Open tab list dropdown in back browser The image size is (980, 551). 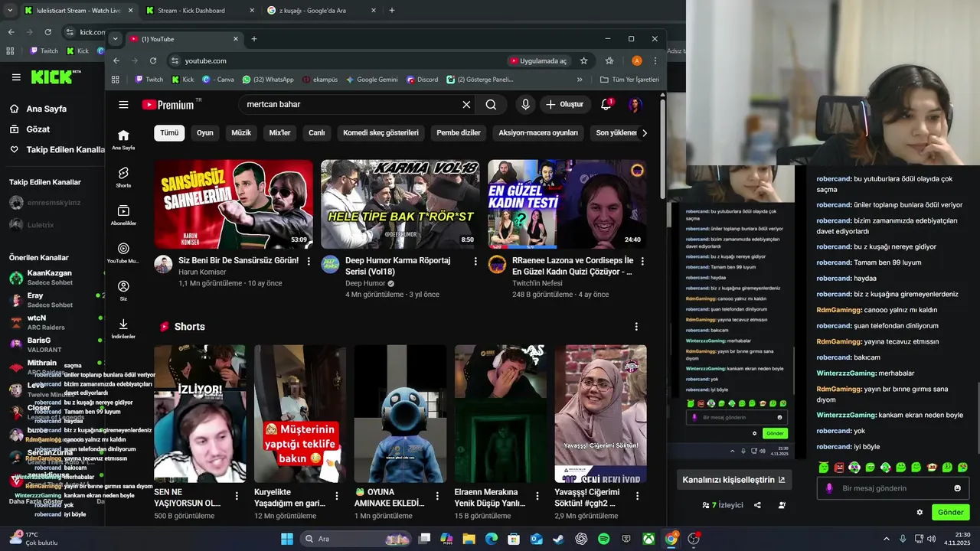pos(9,11)
